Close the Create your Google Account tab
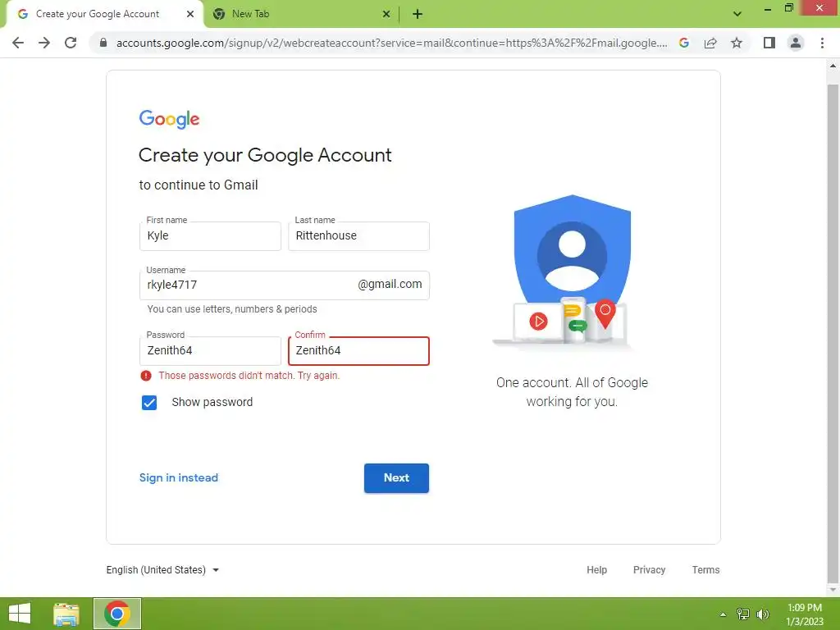Image resolution: width=840 pixels, height=630 pixels. 190,14
